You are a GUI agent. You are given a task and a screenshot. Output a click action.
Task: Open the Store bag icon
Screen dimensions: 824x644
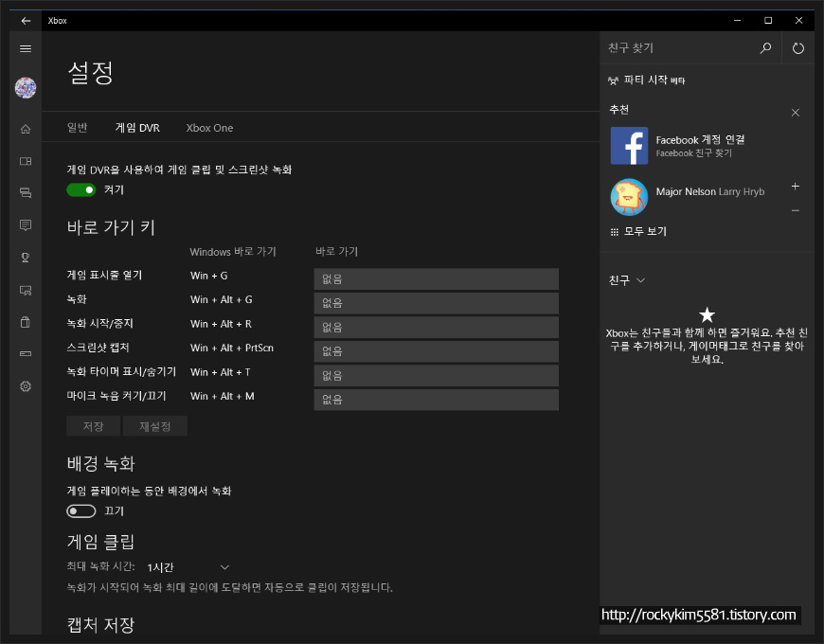click(26, 322)
